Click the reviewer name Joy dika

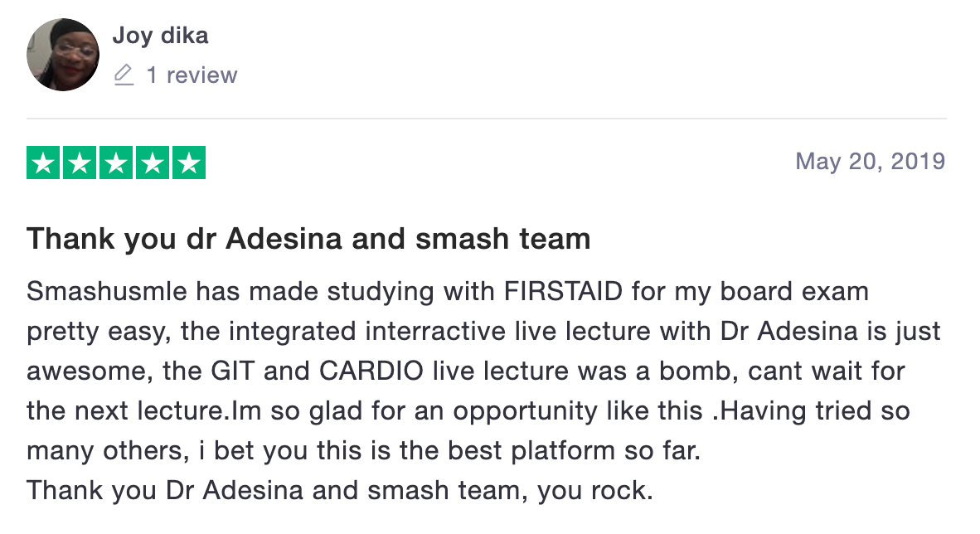pos(160,36)
